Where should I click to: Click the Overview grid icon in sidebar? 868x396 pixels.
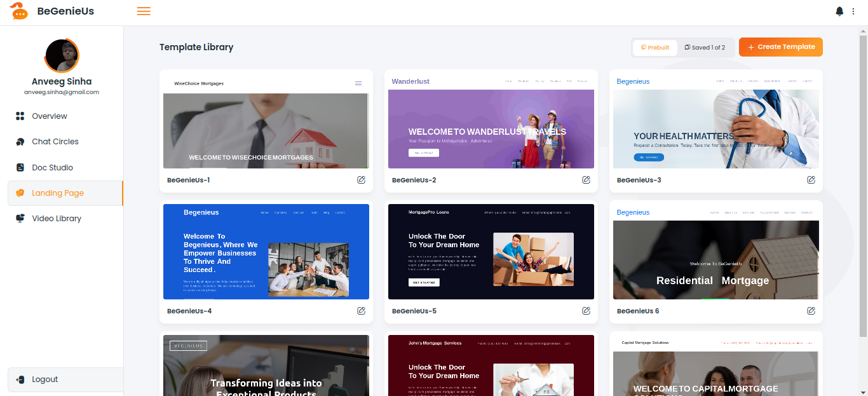(20, 116)
